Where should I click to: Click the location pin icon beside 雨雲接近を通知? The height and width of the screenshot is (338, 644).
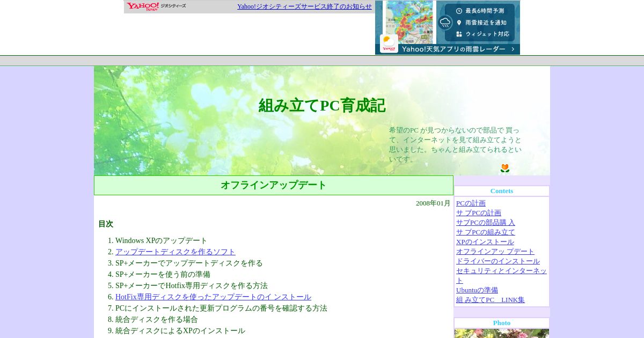[459, 23]
